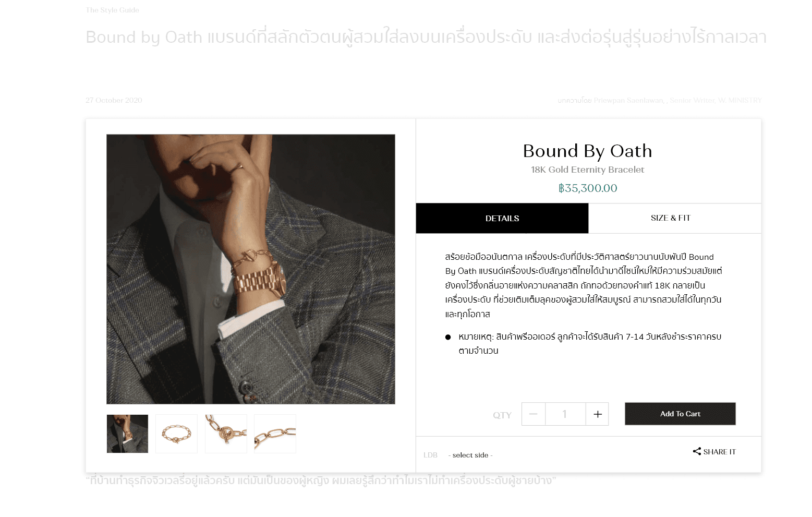The height and width of the screenshot is (517, 812).
Task: Increase quantity with the plus button
Action: click(597, 414)
